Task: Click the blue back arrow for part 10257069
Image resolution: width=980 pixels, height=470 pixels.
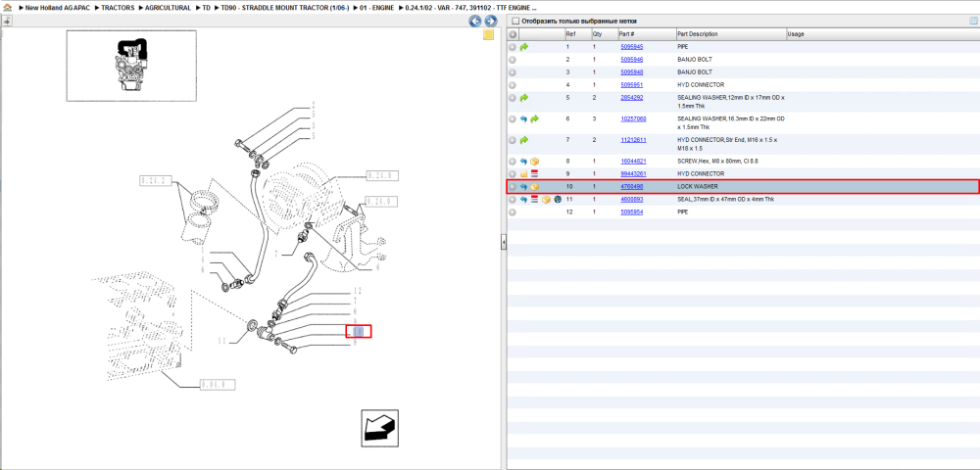Action: coord(523,118)
